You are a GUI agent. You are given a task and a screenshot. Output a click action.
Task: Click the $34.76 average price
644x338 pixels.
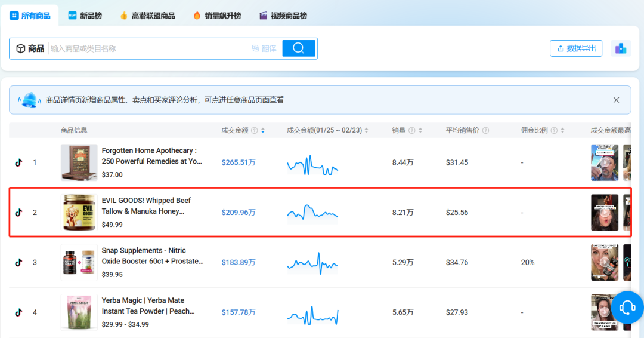point(457,262)
